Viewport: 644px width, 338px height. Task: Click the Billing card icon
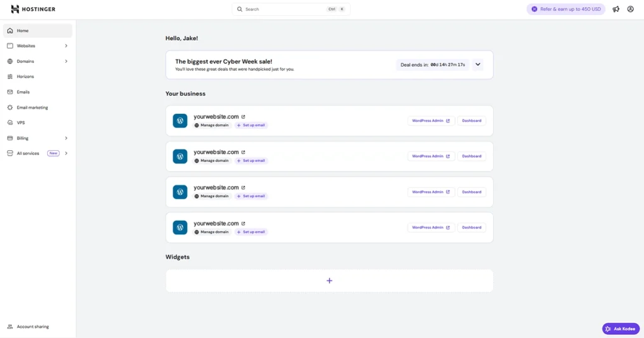pyautogui.click(x=10, y=138)
